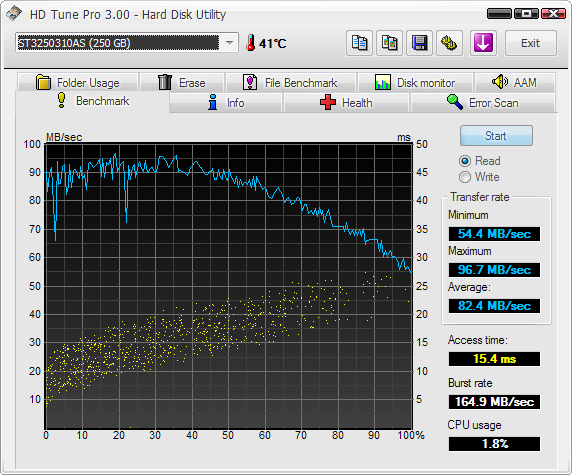Click the HD Tune app icon in title bar
The width and height of the screenshot is (572, 475).
coord(13,14)
